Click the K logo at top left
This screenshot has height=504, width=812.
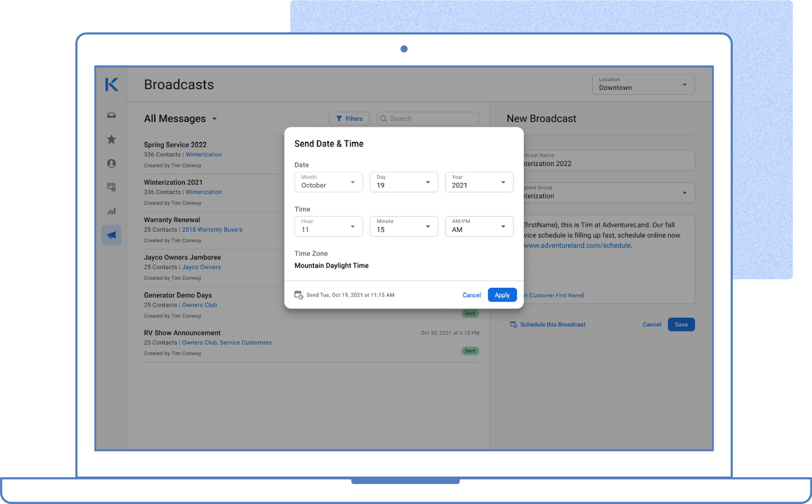111,84
